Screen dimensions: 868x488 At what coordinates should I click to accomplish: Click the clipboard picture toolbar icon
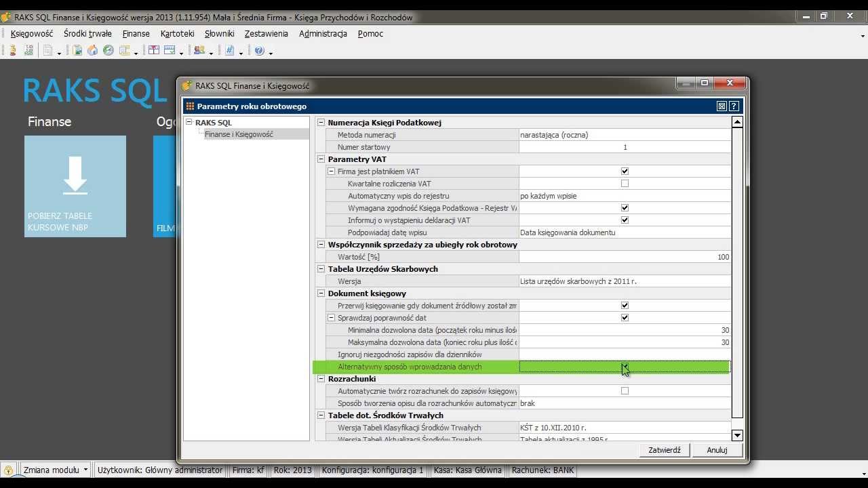click(77, 51)
